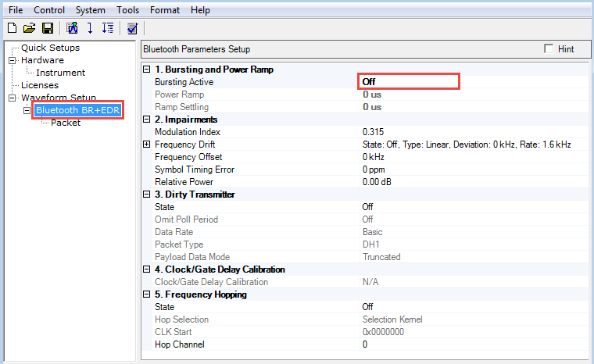
Task: Click the Download arrow toolbar icon
Action: point(90,28)
